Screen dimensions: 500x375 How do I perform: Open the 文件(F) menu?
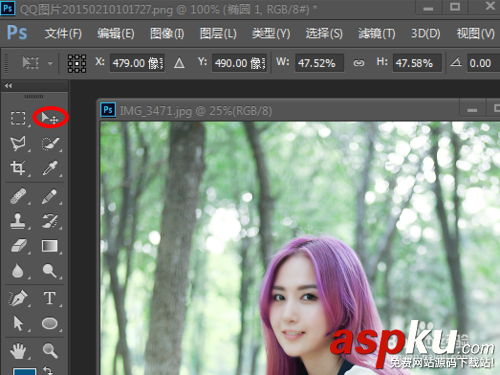63,34
